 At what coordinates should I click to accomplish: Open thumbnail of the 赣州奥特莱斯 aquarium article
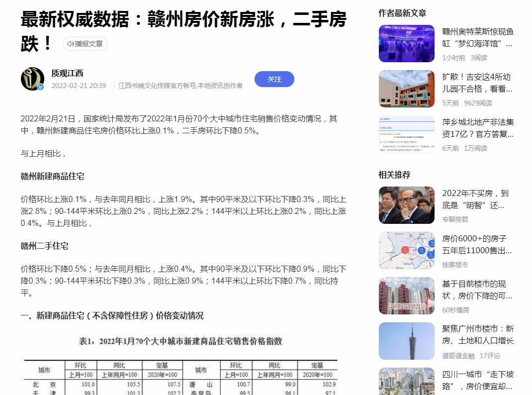click(407, 43)
